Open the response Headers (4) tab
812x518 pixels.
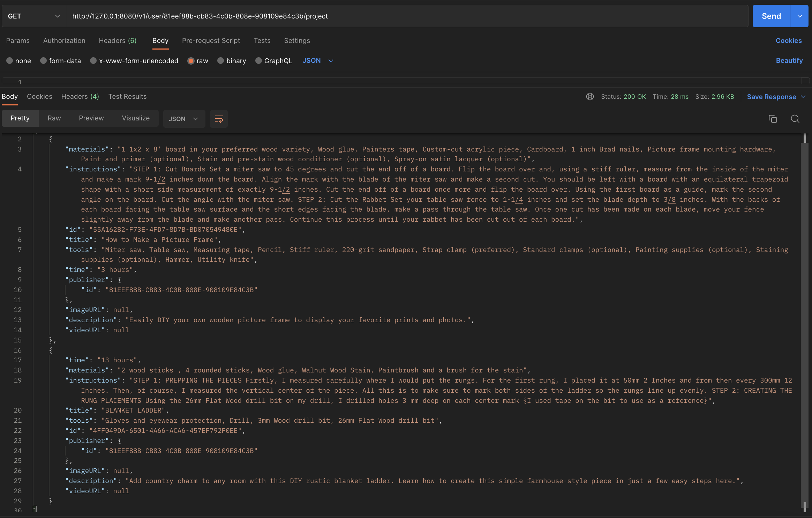80,96
